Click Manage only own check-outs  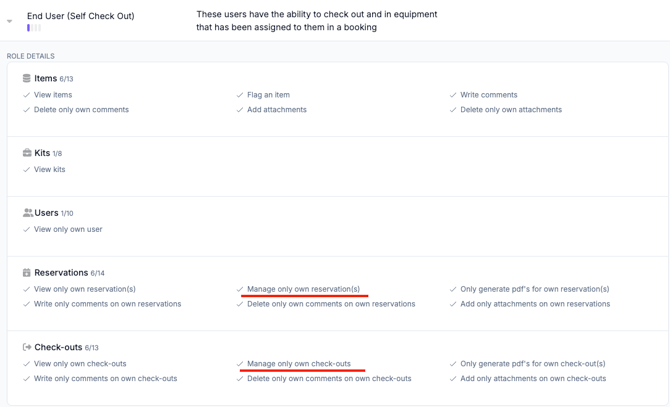pos(299,364)
